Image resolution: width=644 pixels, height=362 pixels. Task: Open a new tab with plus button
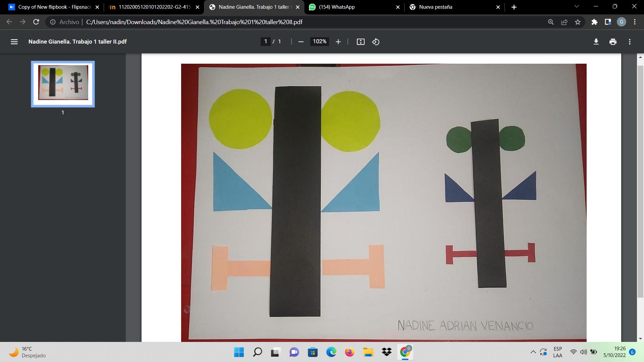coord(514,7)
